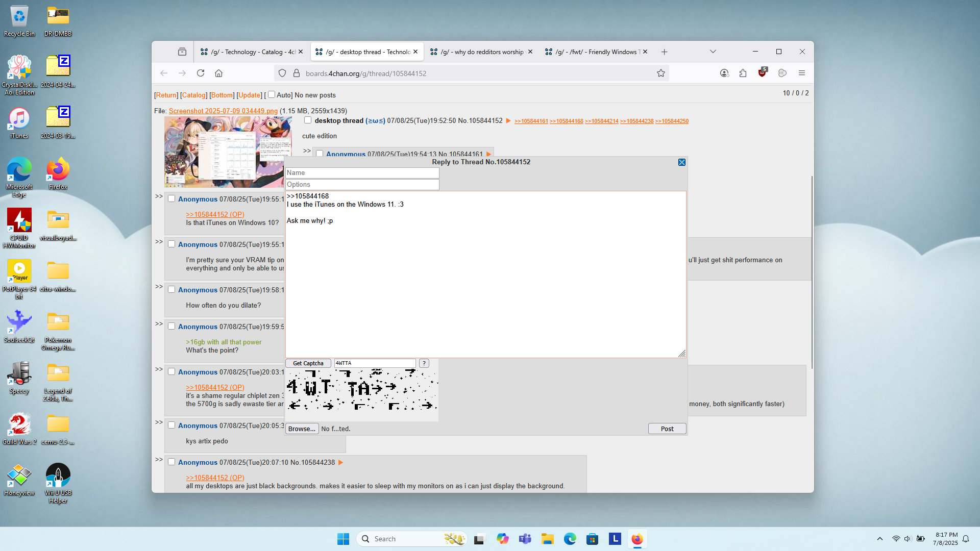
Task: Focus the Options input field
Action: (362, 185)
